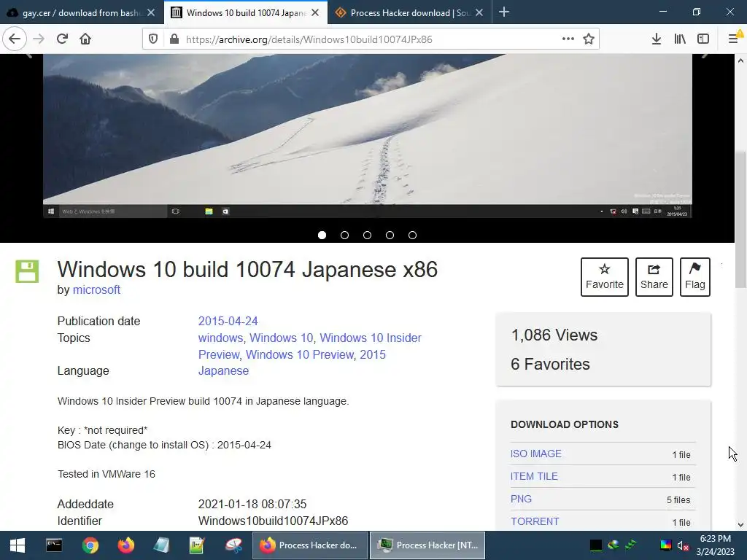
Task: Click the page vertical scrollbar thumb
Action: [x=740, y=219]
